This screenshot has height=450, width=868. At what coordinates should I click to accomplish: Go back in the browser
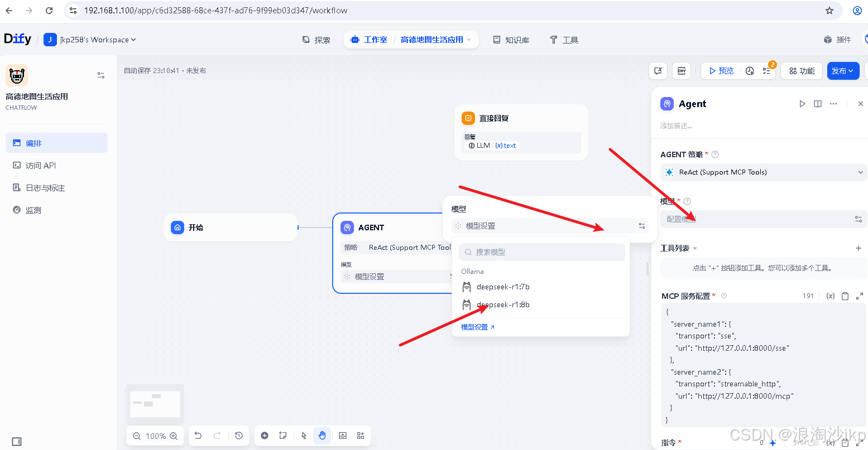[x=9, y=11]
